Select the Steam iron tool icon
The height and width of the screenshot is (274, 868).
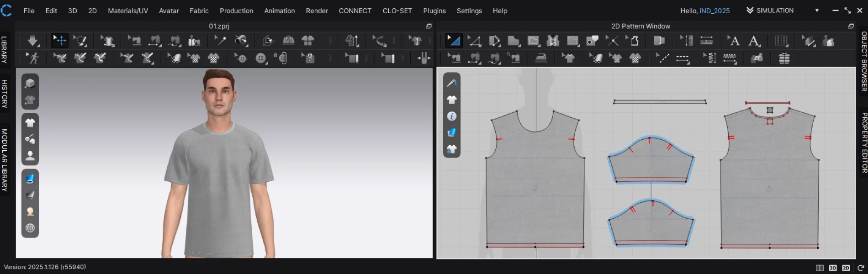tap(541, 58)
